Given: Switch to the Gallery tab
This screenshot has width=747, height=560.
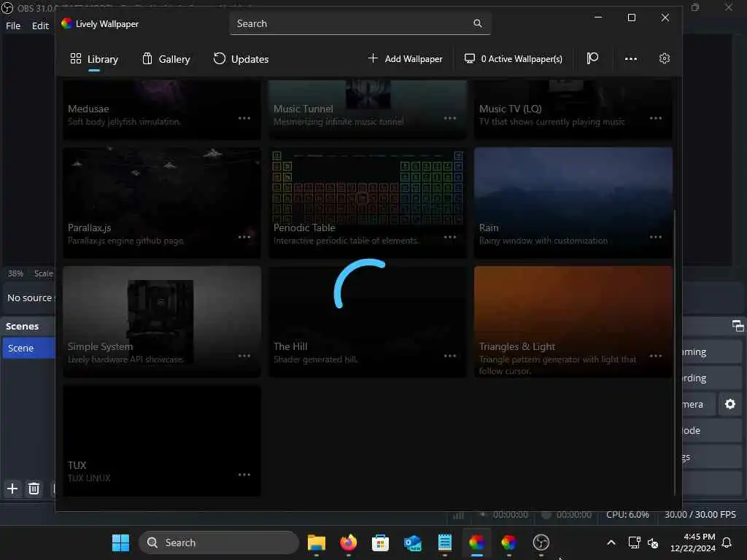Looking at the screenshot, I should 166,59.
